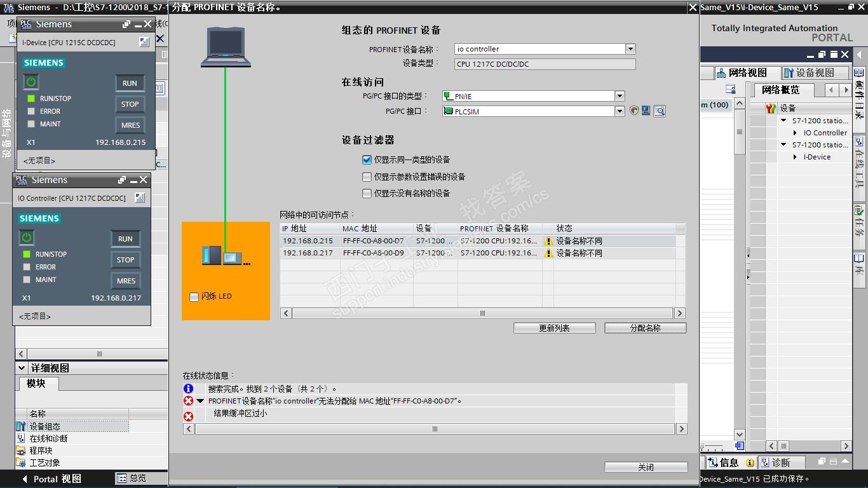
Task: Click the error icon beside PROFINET name message
Action: click(x=189, y=401)
